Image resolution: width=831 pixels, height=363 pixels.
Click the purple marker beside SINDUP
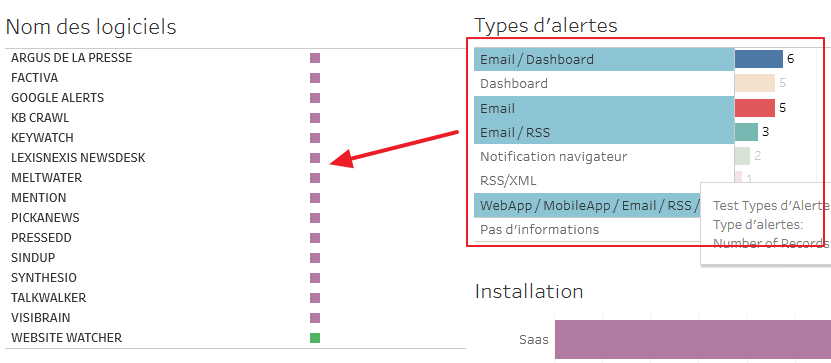[x=315, y=258]
